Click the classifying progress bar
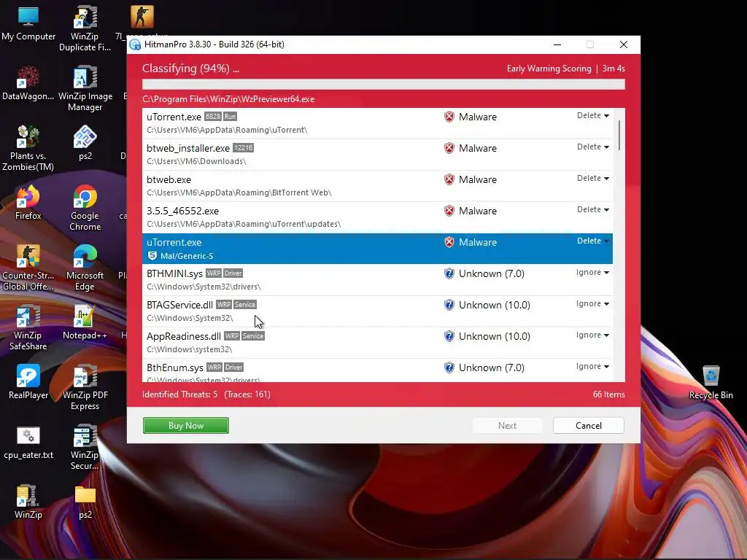The height and width of the screenshot is (560, 747). click(384, 85)
